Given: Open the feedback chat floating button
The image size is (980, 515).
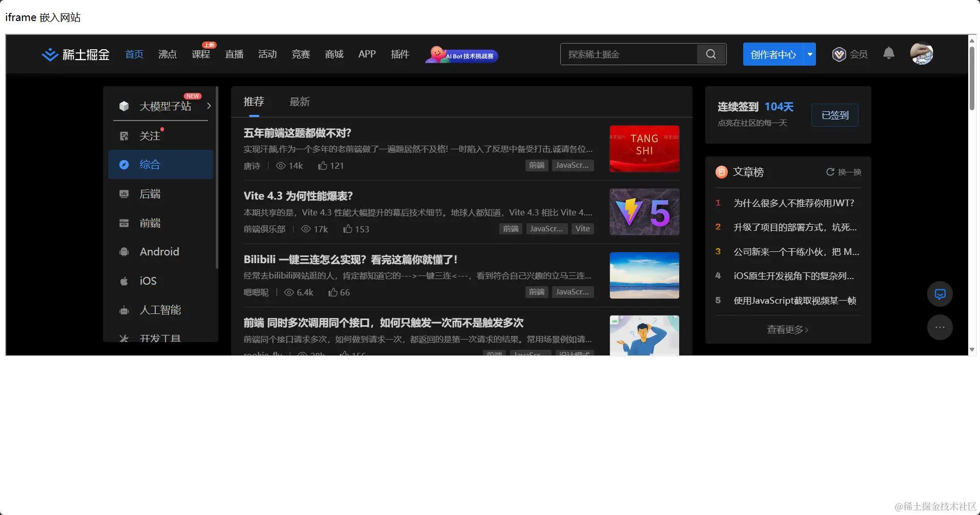Looking at the screenshot, I should [940, 294].
